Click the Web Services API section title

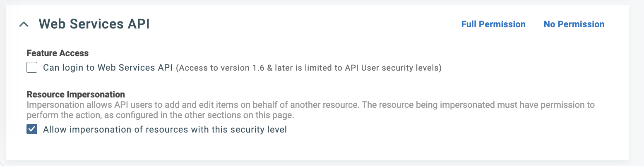coord(94,24)
